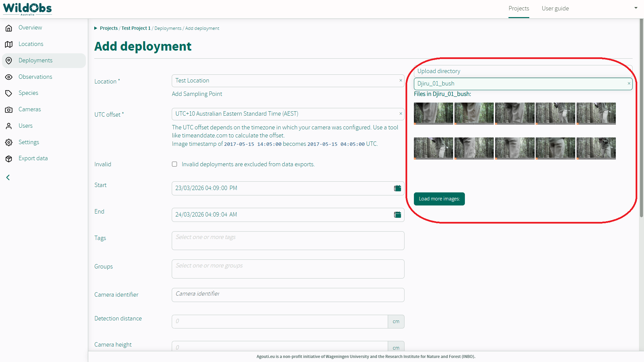Viewport: 644px width, 362px height.
Task: Switch to the Projects tab
Action: click(x=519, y=9)
